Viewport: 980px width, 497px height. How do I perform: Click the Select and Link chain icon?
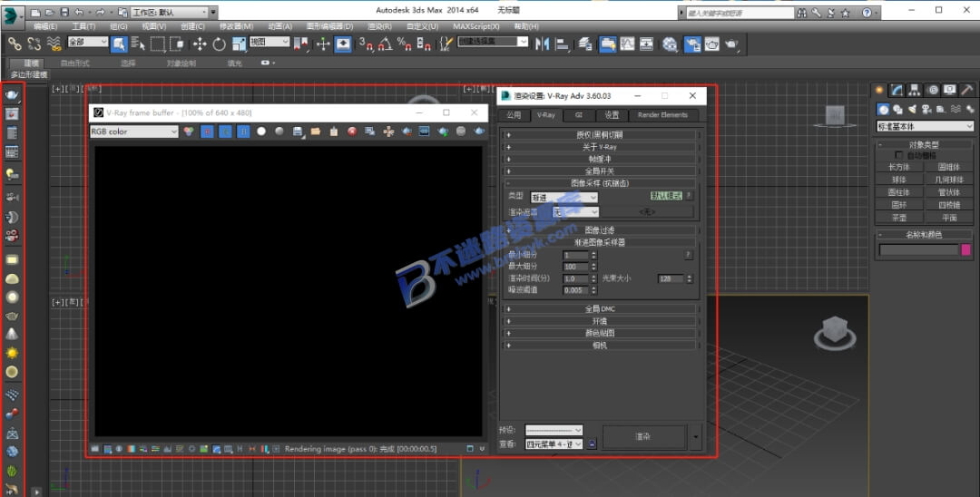coord(15,44)
